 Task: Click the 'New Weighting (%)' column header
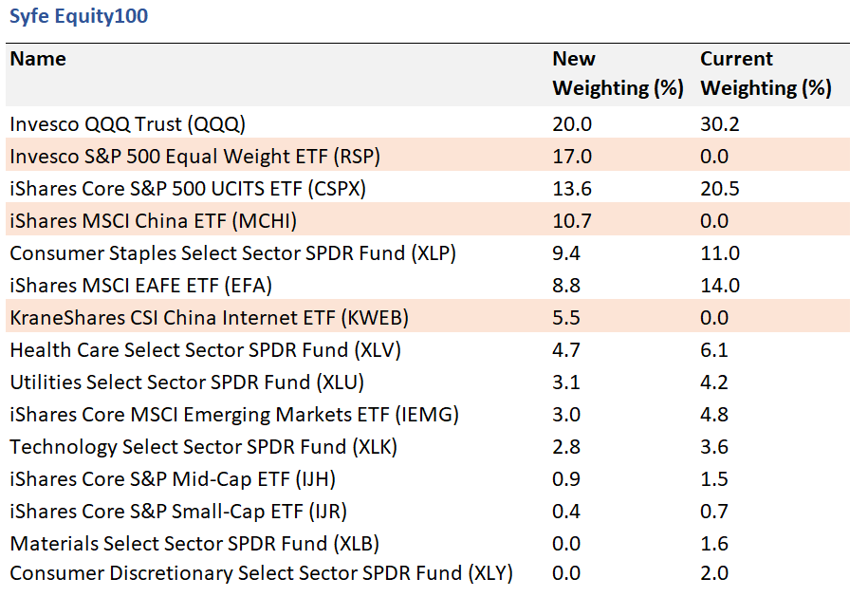pos(618,74)
